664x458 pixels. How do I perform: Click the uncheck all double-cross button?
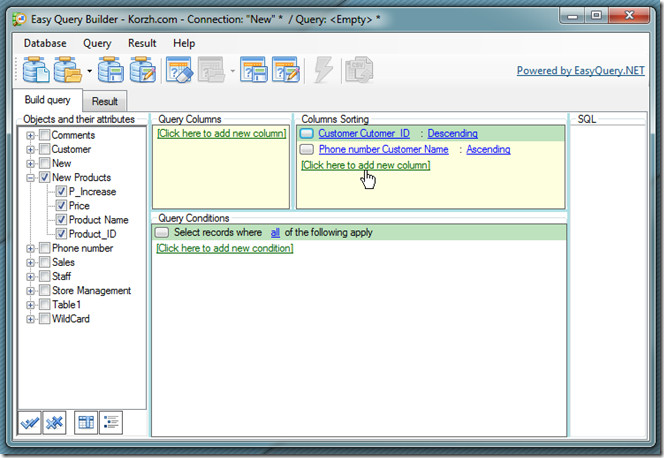click(54, 422)
